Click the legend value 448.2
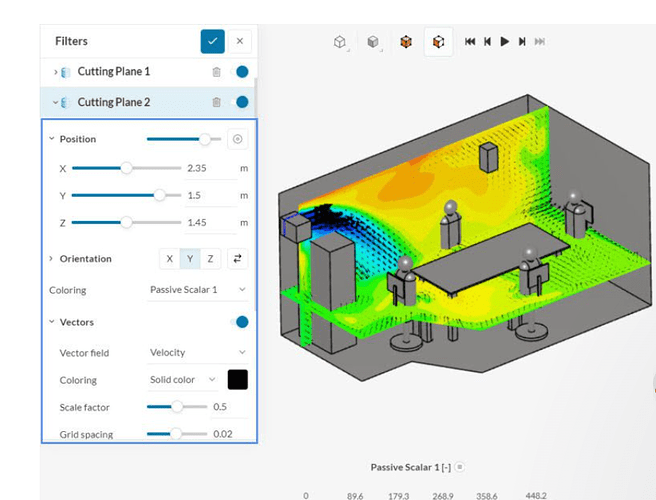Screen dimensions: 656x500 (x=536, y=496)
